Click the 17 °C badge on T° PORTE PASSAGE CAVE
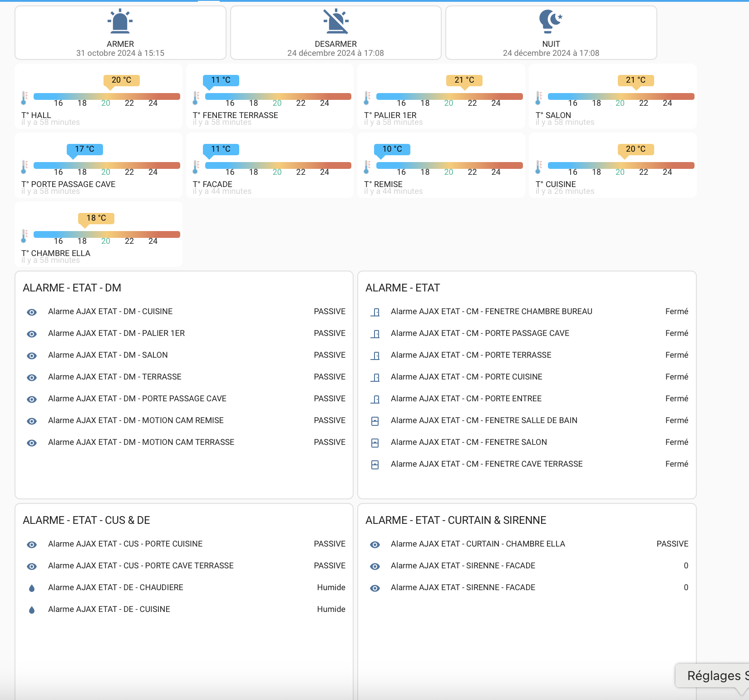 (85, 149)
